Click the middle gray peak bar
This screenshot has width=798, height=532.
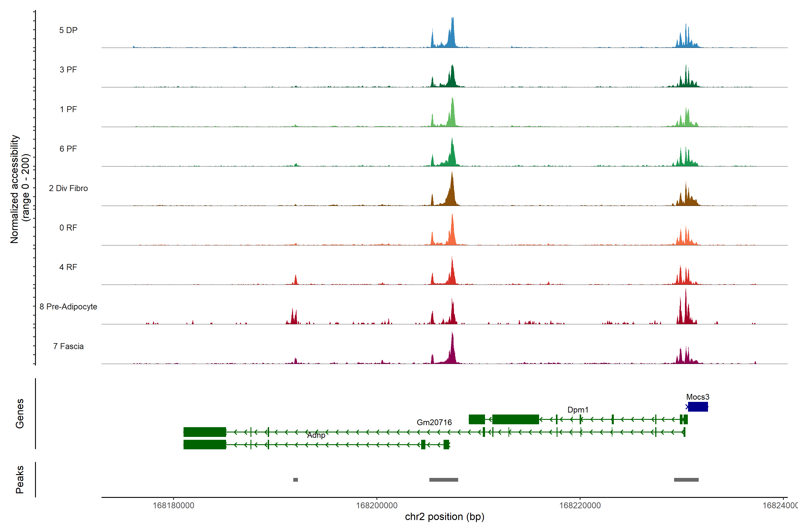(x=444, y=480)
